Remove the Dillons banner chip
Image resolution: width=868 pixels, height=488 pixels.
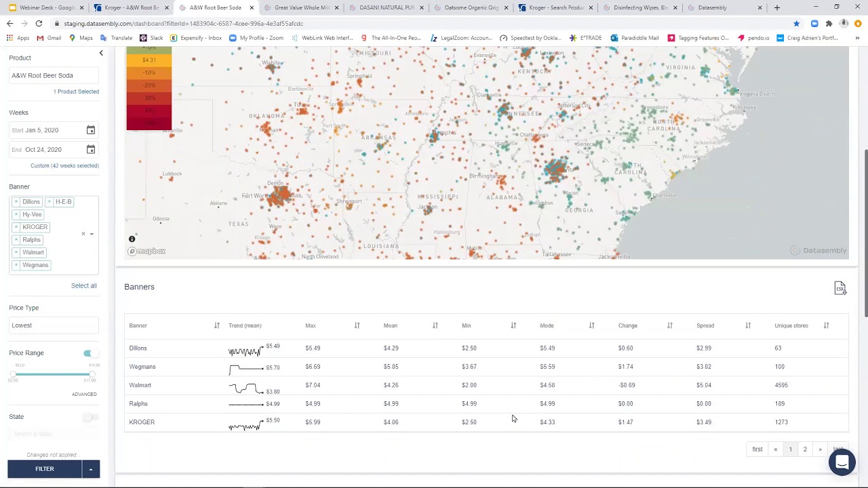pyautogui.click(x=16, y=202)
